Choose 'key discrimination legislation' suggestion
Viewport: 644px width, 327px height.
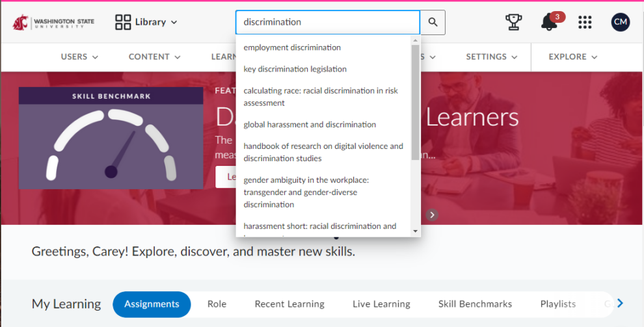(x=295, y=69)
